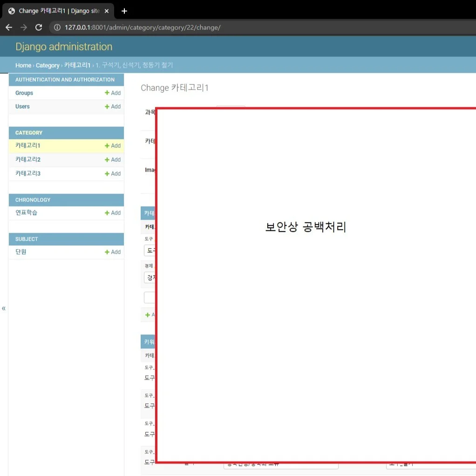Add a new 단원 entry
The image size is (476, 476).
point(113,252)
